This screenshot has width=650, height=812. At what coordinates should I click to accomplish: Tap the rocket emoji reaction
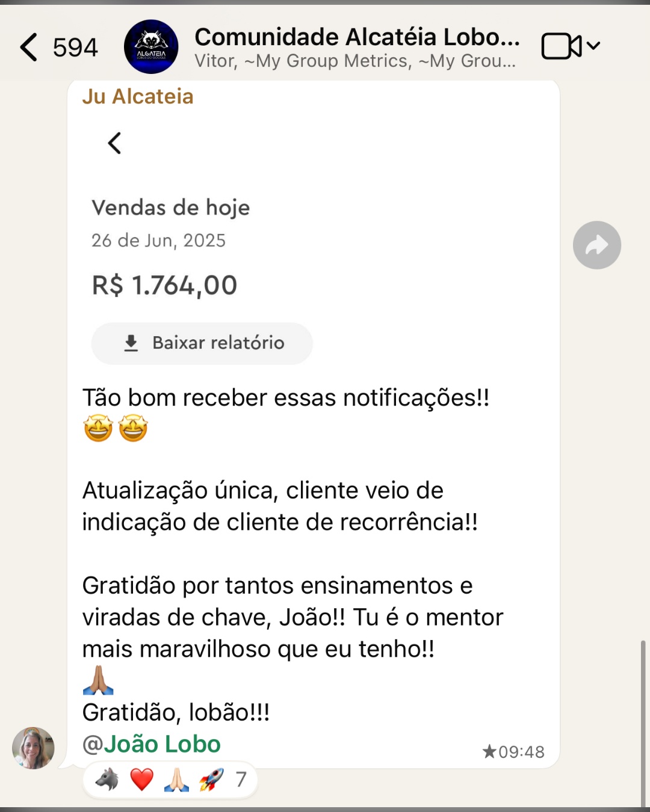click(211, 780)
